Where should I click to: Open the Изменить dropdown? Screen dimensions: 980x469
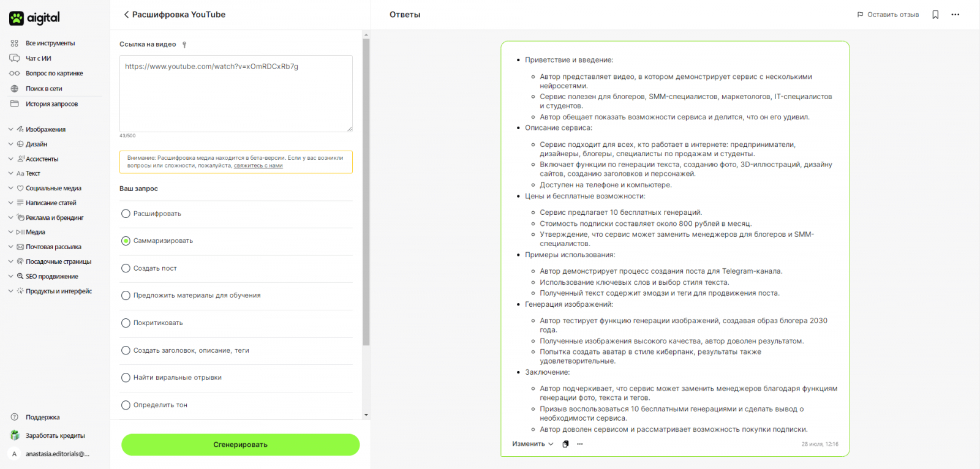[x=533, y=444]
